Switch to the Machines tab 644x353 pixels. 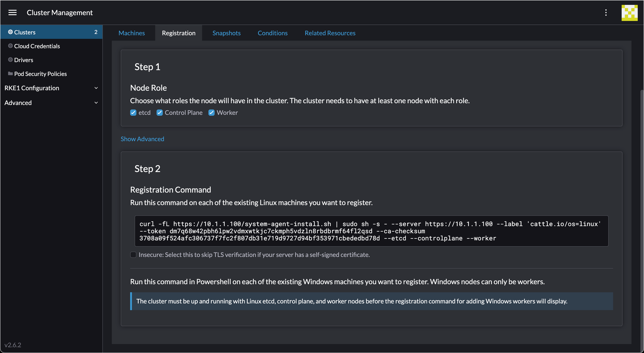click(131, 33)
